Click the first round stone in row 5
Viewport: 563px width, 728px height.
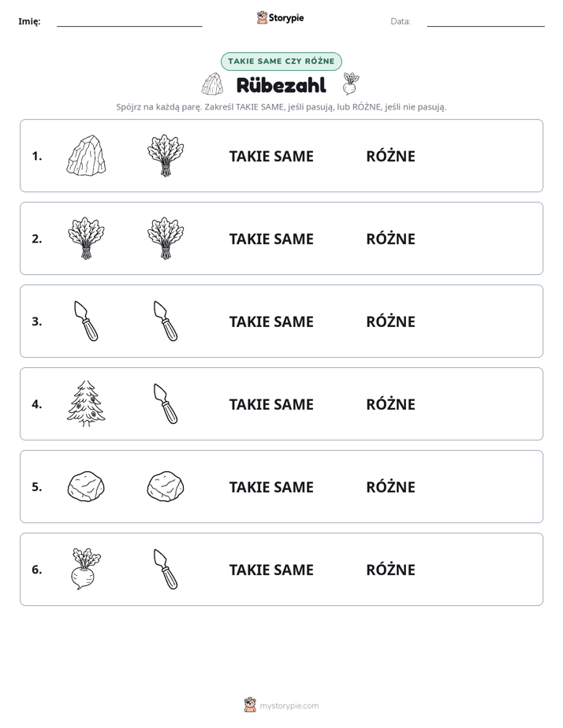click(x=86, y=487)
